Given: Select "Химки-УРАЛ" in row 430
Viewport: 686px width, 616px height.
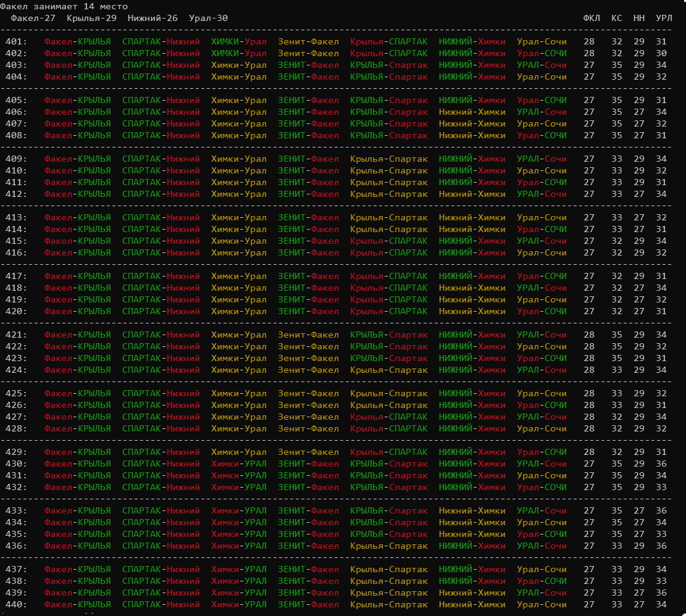Looking at the screenshot, I should 239,464.
